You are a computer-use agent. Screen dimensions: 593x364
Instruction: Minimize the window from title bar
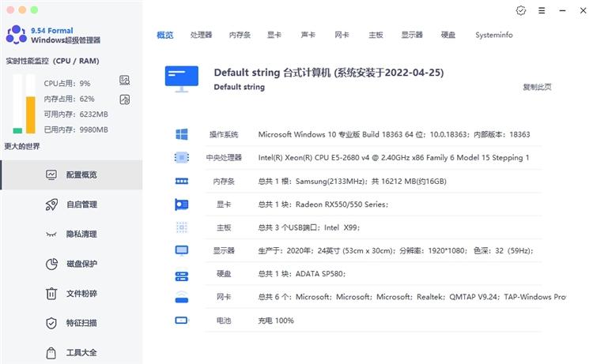coord(562,10)
